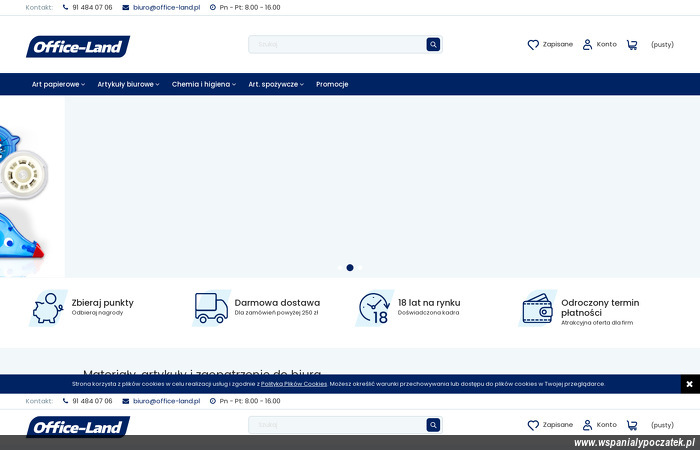This screenshot has width=700, height=450.
Task: Click the phone icon in the top contact bar
Action: (66, 8)
